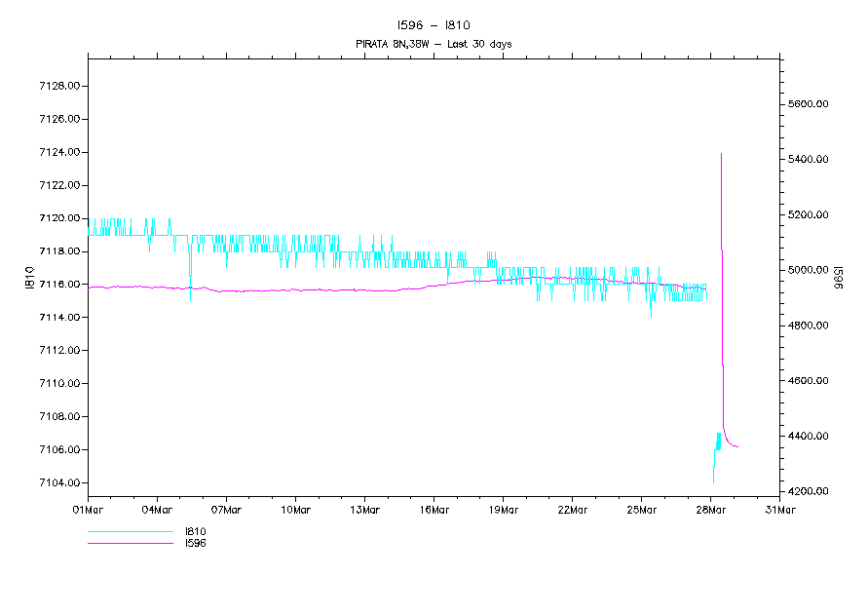The height and width of the screenshot is (614, 868).
Task: Click the 7116.00 left axis value
Action: (x=58, y=285)
